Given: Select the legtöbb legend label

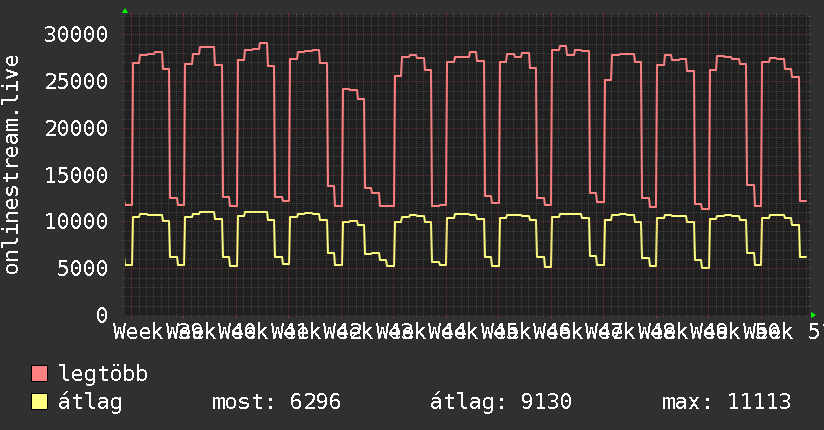Looking at the screenshot, I should pyautogui.click(x=103, y=374).
